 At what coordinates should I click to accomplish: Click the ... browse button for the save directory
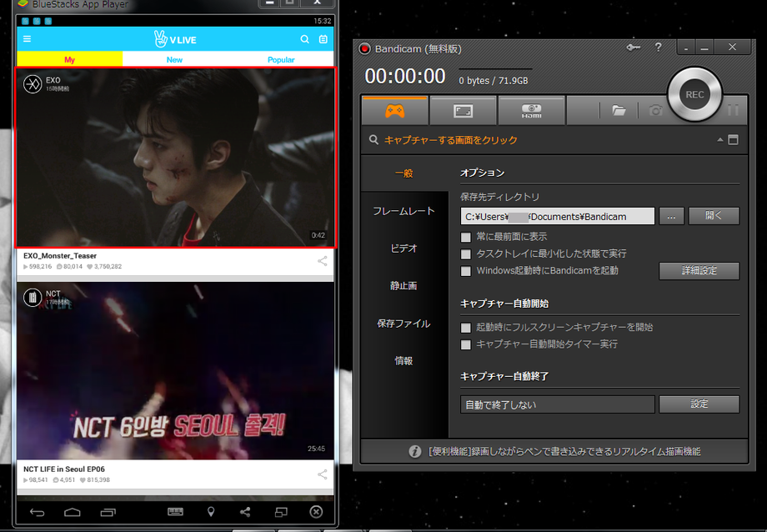pos(671,216)
